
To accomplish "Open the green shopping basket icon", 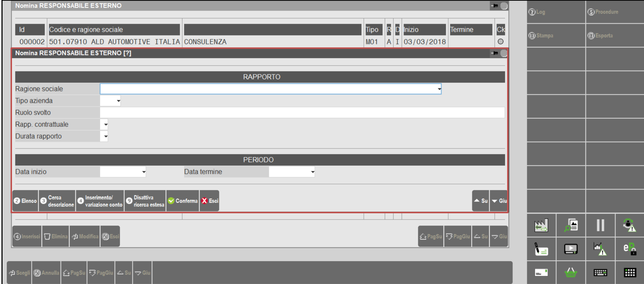I will [x=570, y=272].
